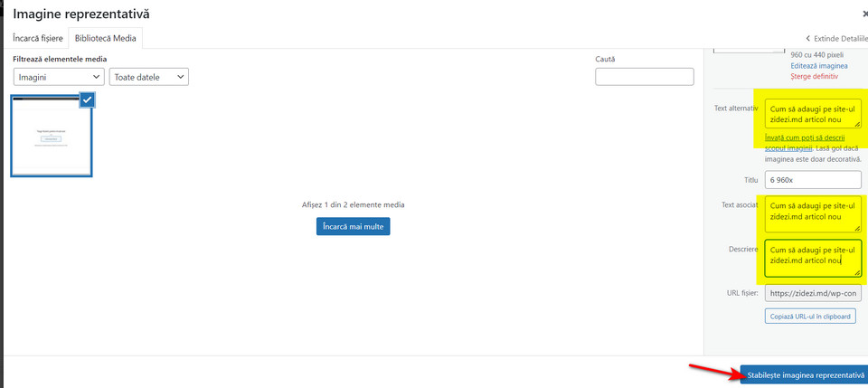Click the Titlu input field

(x=812, y=180)
